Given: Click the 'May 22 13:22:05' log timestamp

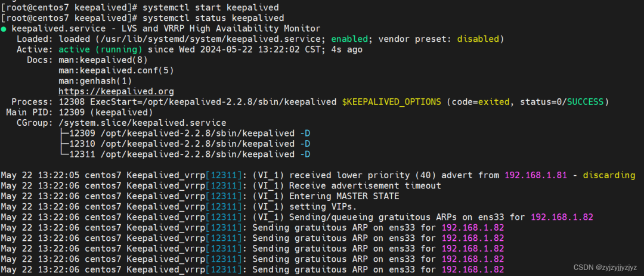Looking at the screenshot, I should pyautogui.click(x=41, y=175).
